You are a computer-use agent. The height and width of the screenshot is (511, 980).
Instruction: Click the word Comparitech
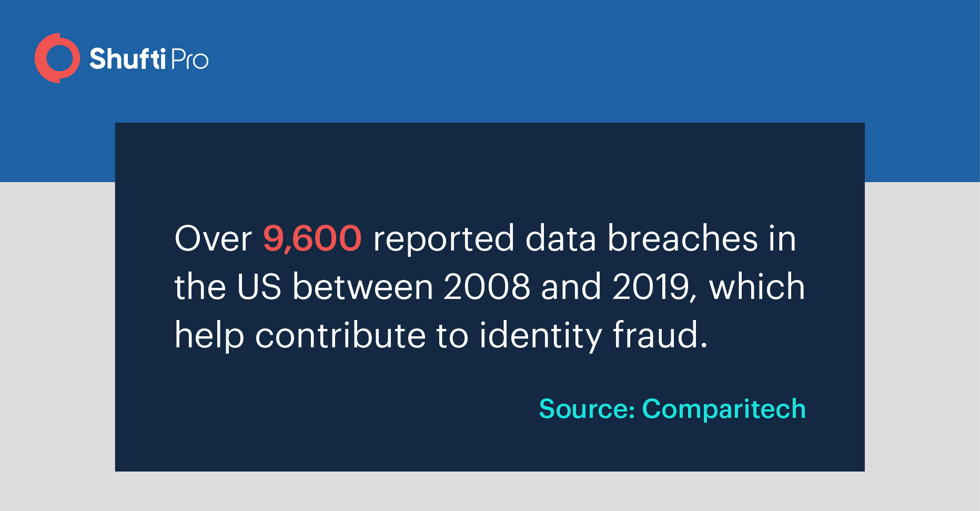tap(724, 409)
